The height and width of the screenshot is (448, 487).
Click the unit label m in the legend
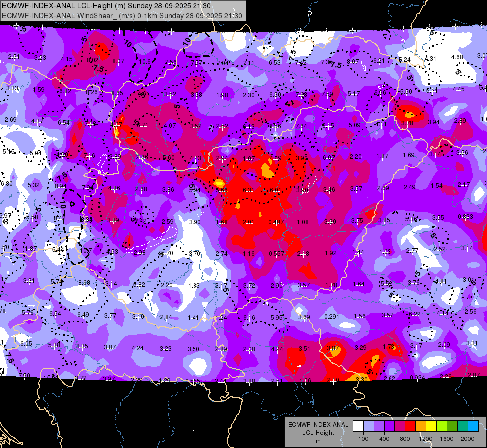318,441
